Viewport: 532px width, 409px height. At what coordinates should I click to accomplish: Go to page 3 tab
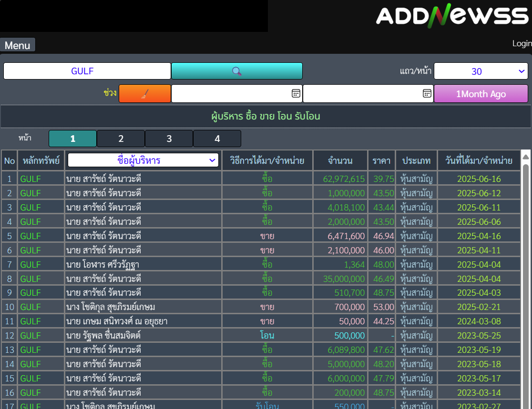(x=169, y=139)
